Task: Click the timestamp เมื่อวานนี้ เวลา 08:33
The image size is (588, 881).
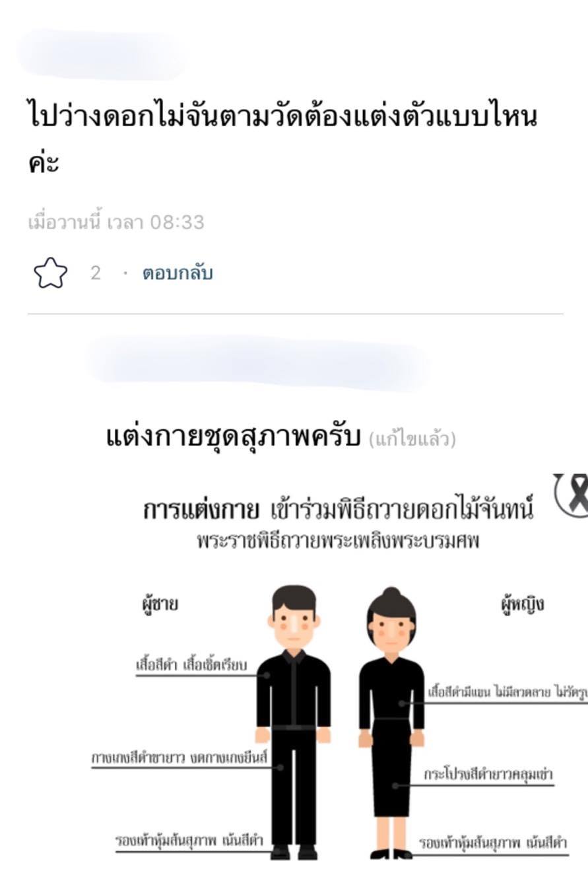Action: (116, 223)
